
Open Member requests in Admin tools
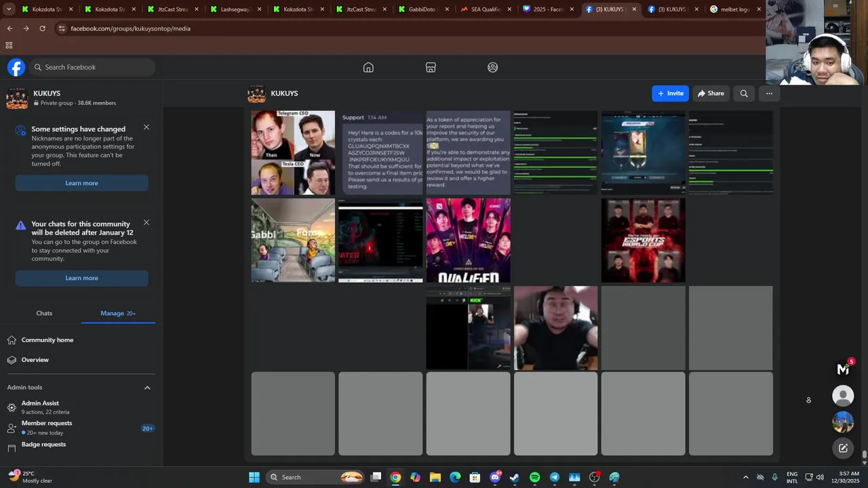pyautogui.click(x=81, y=428)
